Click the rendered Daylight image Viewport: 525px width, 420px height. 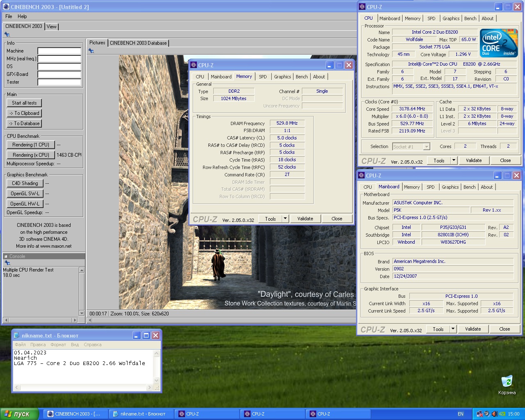237,183
